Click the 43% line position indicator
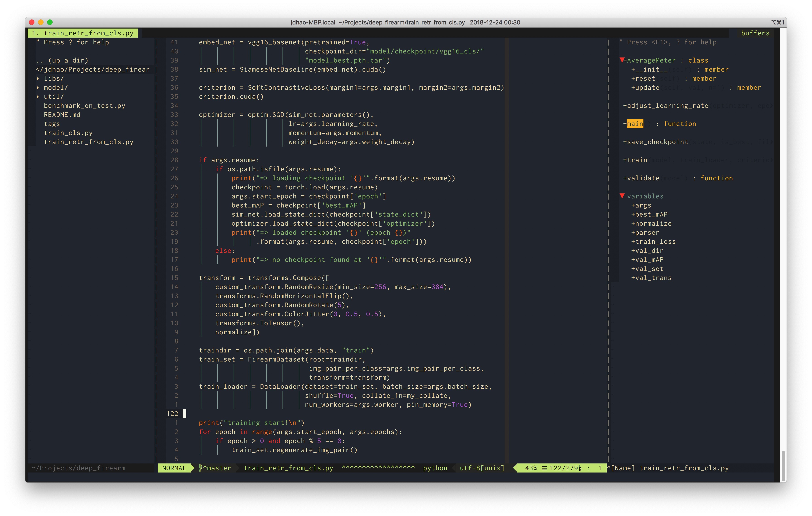Viewport: 812px width, 516px height. tap(531, 468)
